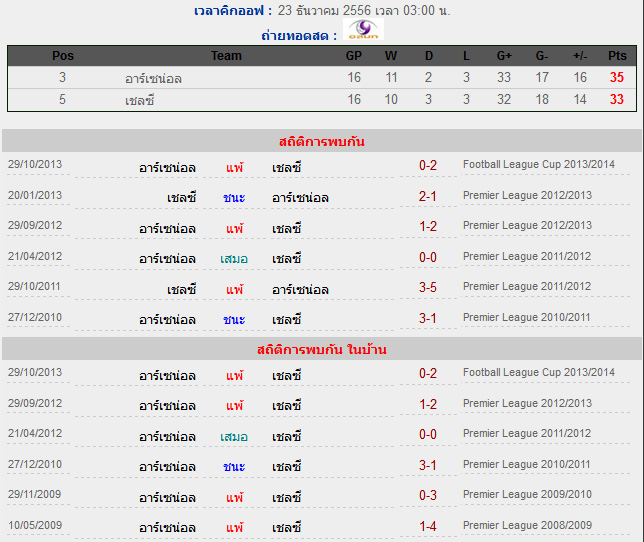Click the score 1-4 result
644x542 pixels.
point(428,526)
